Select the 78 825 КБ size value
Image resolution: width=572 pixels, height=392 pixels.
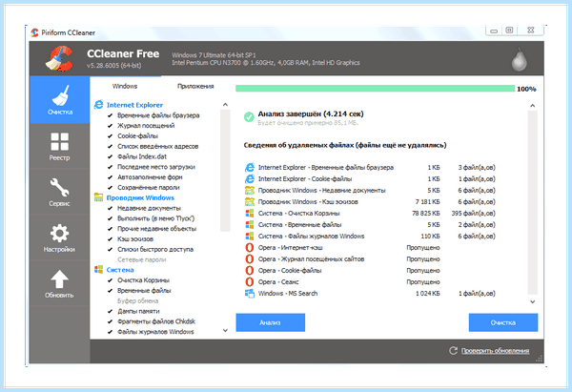(426, 213)
